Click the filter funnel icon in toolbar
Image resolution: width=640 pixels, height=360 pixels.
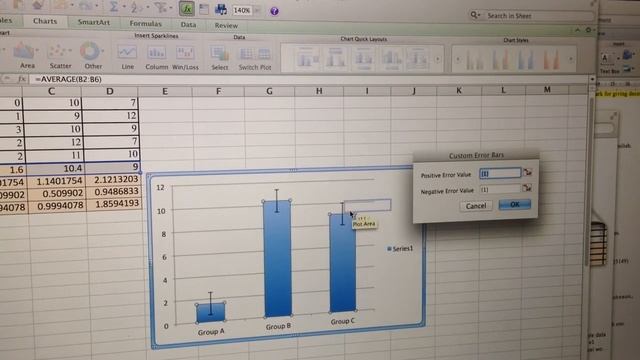(161, 7)
